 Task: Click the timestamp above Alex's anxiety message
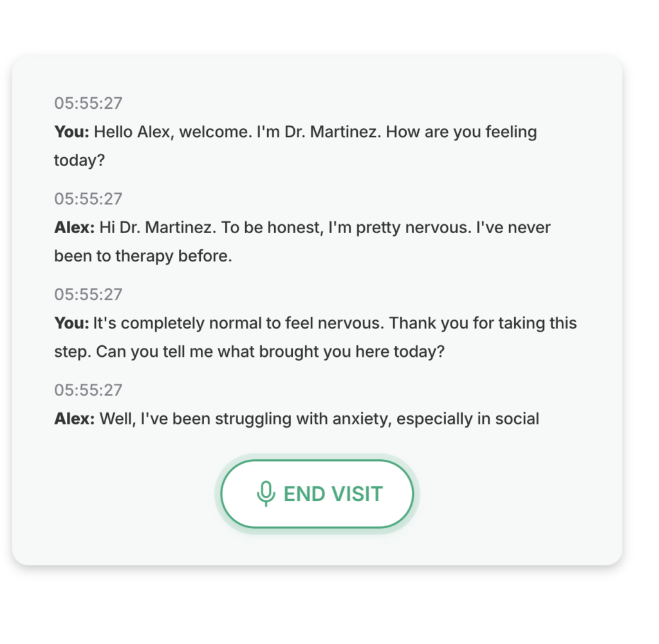(x=88, y=390)
